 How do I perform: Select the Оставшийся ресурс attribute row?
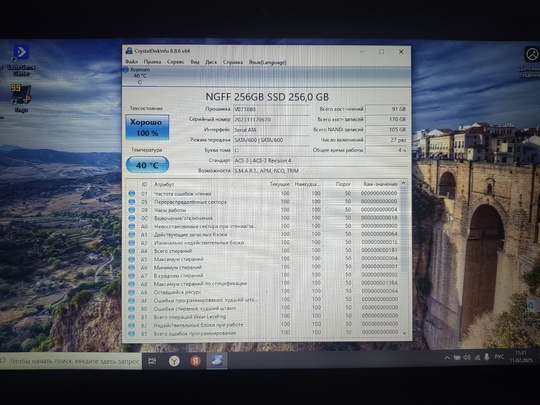[x=263, y=292]
